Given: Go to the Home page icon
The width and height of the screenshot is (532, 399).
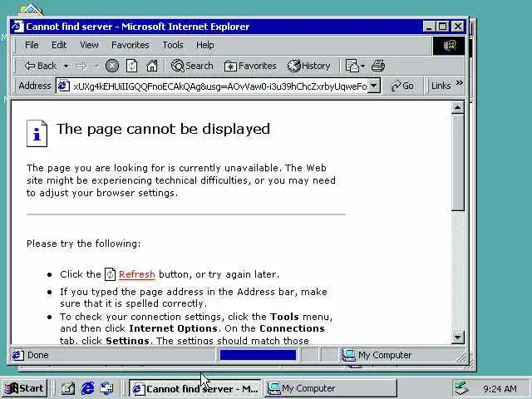Looking at the screenshot, I should (x=151, y=66).
